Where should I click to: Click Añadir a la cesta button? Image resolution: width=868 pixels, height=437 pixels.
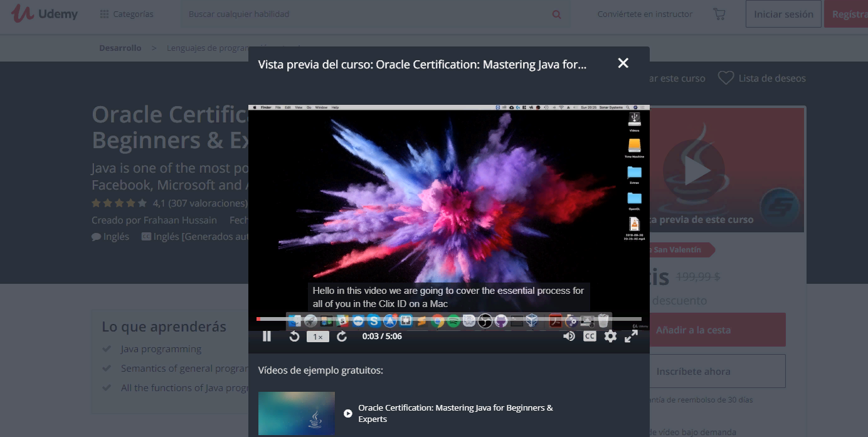coord(717,330)
